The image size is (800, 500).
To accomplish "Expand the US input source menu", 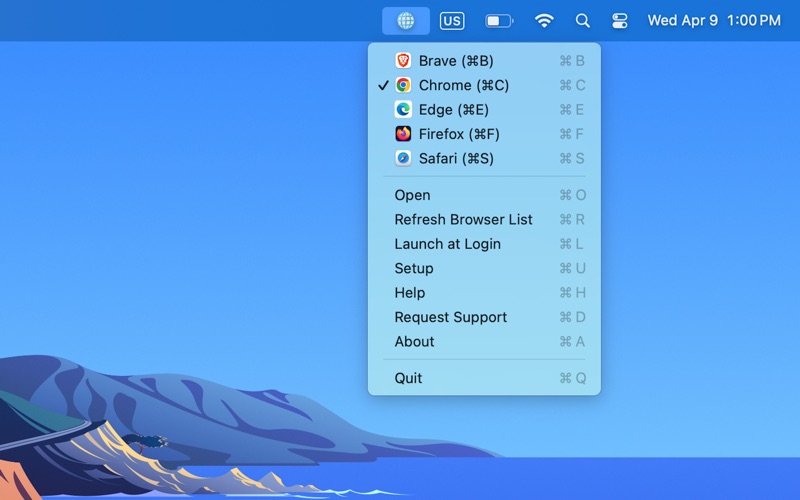I will [452, 20].
